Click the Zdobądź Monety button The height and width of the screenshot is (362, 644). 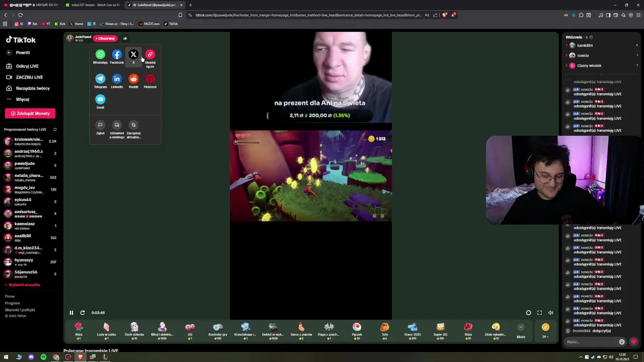[x=30, y=113]
